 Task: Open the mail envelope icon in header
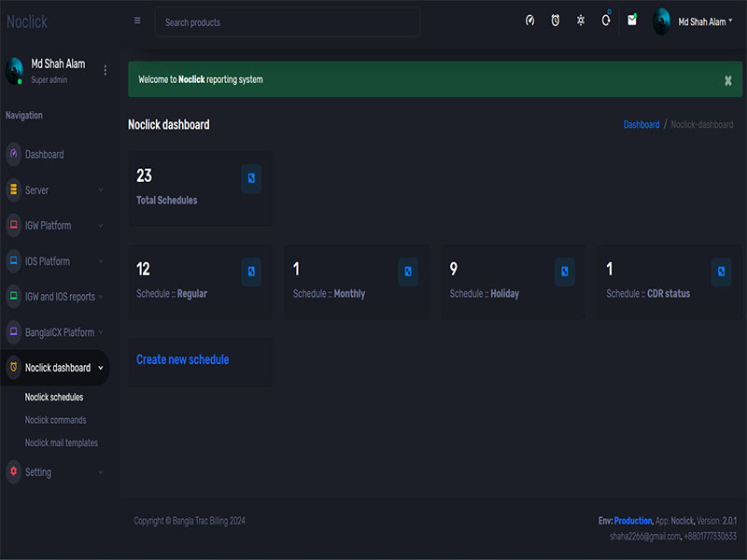pyautogui.click(x=632, y=20)
